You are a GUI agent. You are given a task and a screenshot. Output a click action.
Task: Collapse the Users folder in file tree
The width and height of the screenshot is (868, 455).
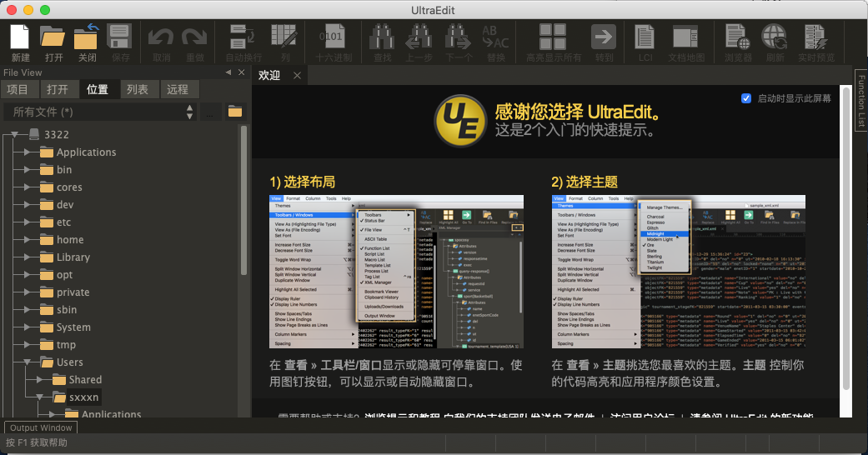(28, 362)
